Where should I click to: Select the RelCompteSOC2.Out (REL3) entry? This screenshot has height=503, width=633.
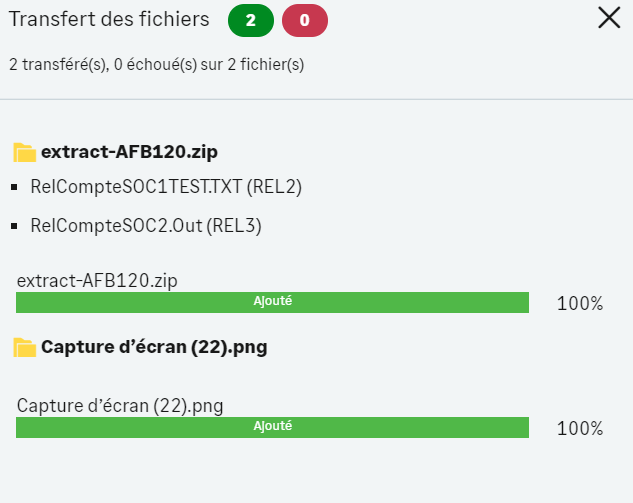(x=146, y=226)
